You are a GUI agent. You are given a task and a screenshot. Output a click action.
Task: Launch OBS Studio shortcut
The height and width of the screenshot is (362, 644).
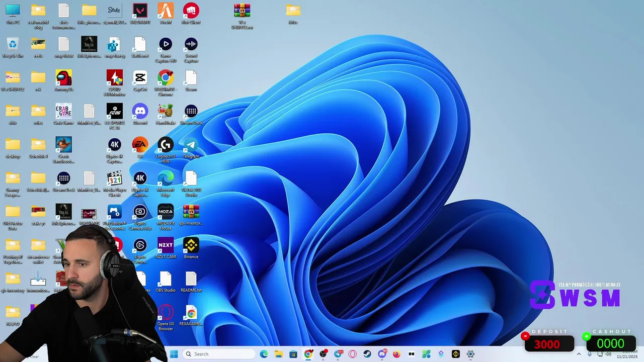pyautogui.click(x=166, y=283)
